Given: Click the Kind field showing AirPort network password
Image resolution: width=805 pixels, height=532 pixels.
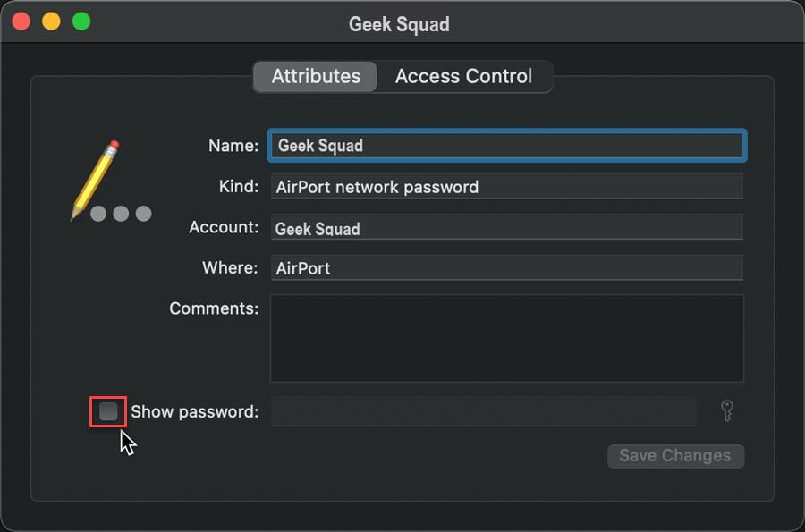Looking at the screenshot, I should pyautogui.click(x=507, y=187).
